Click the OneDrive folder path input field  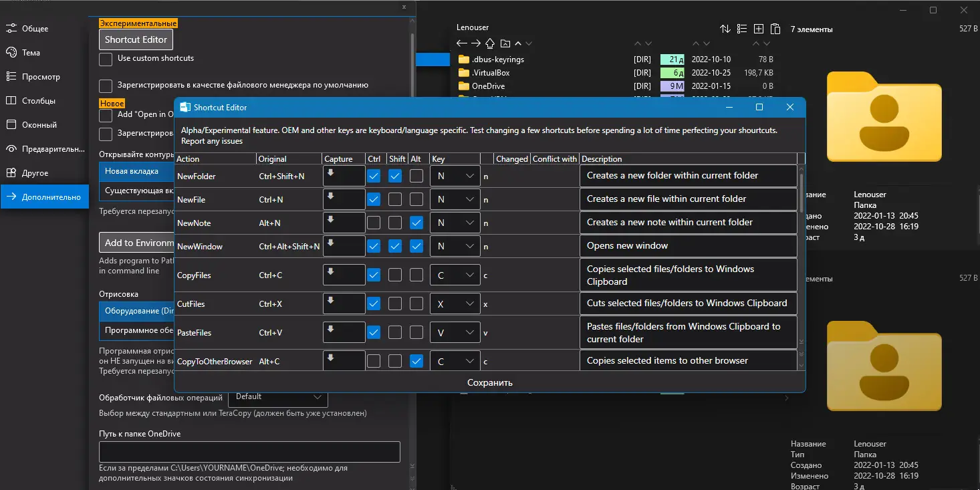coord(249,452)
